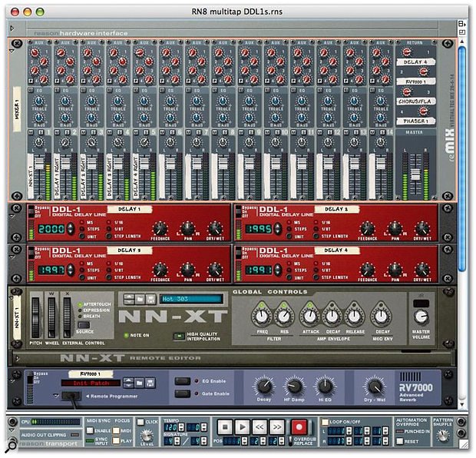Click the NN-XT patch name display Hot 303
The image size is (476, 458).
(191, 299)
